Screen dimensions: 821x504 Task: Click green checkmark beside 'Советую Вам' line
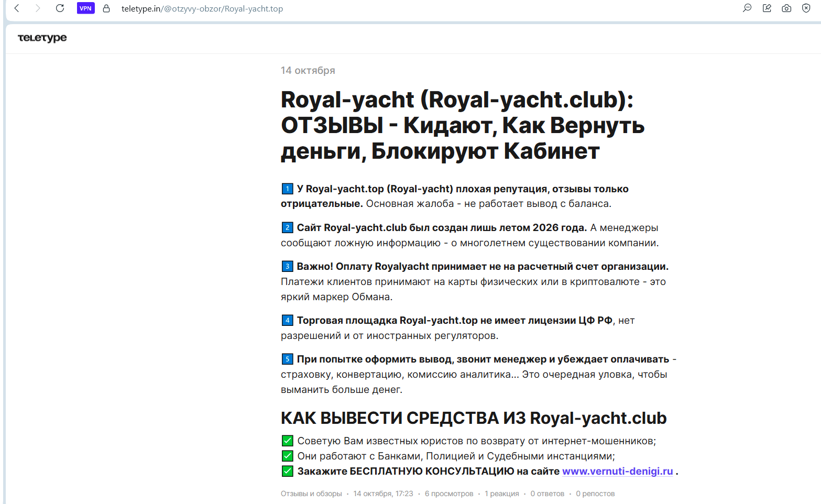tap(287, 441)
